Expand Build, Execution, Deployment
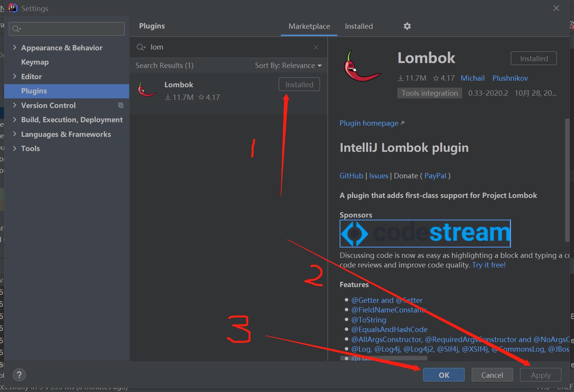This screenshot has height=392, width=574. tap(15, 120)
